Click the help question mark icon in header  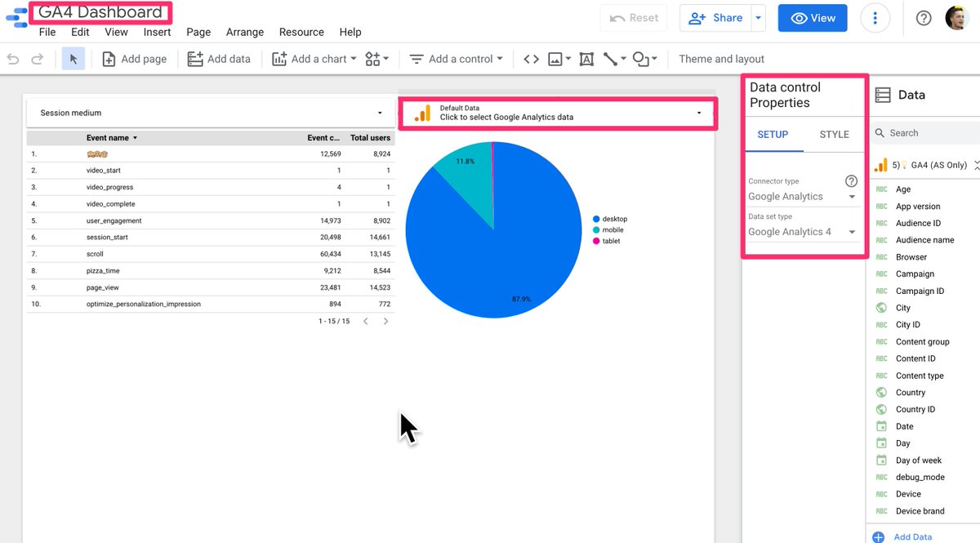924,18
